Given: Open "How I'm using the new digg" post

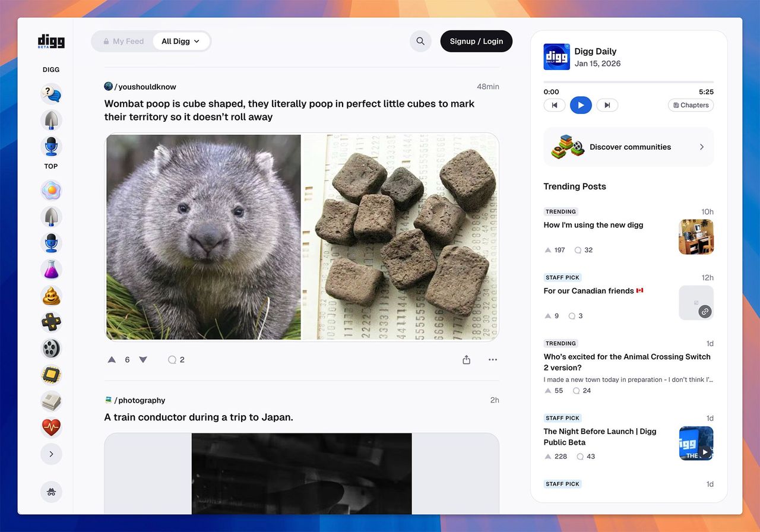Looking at the screenshot, I should pos(593,225).
